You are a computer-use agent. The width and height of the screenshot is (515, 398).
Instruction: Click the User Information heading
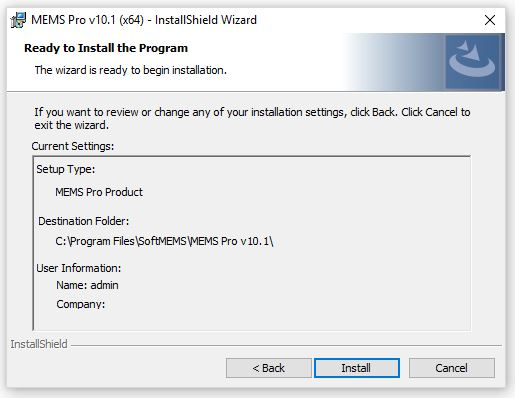(79, 268)
